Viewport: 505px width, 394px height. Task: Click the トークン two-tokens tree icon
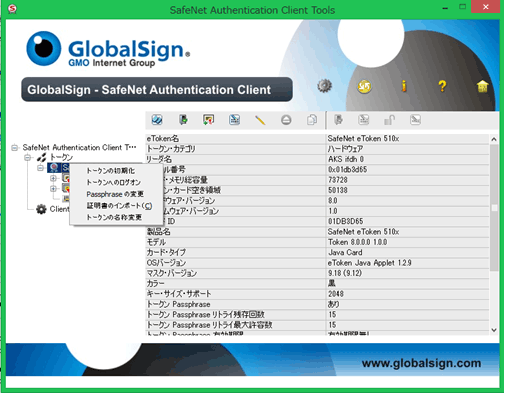tap(42, 157)
